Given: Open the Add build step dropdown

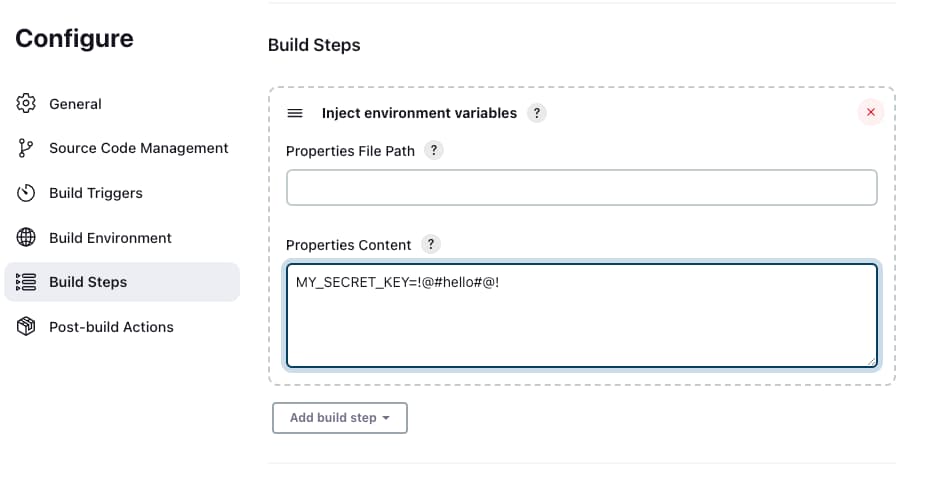Looking at the screenshot, I should [340, 418].
